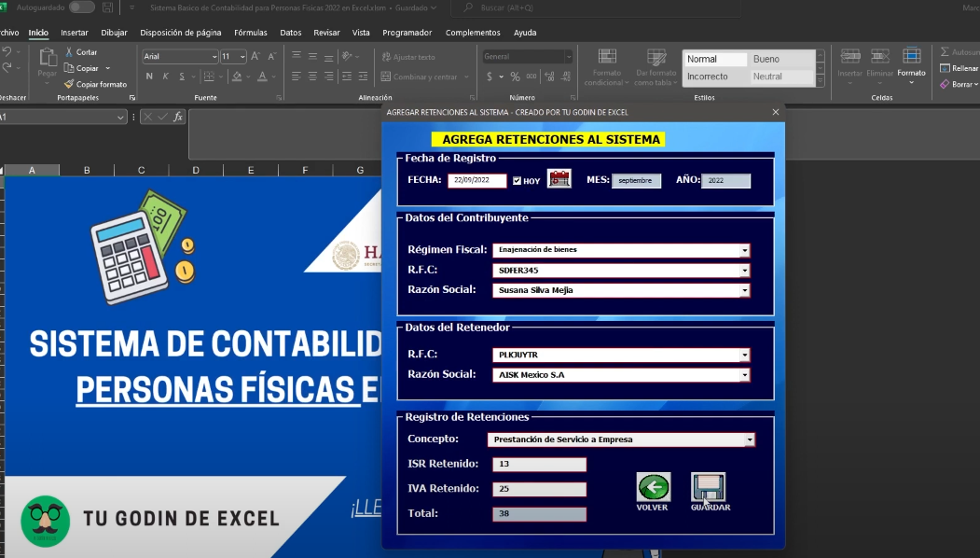Open the calendar picker icon next to HOY

click(559, 179)
